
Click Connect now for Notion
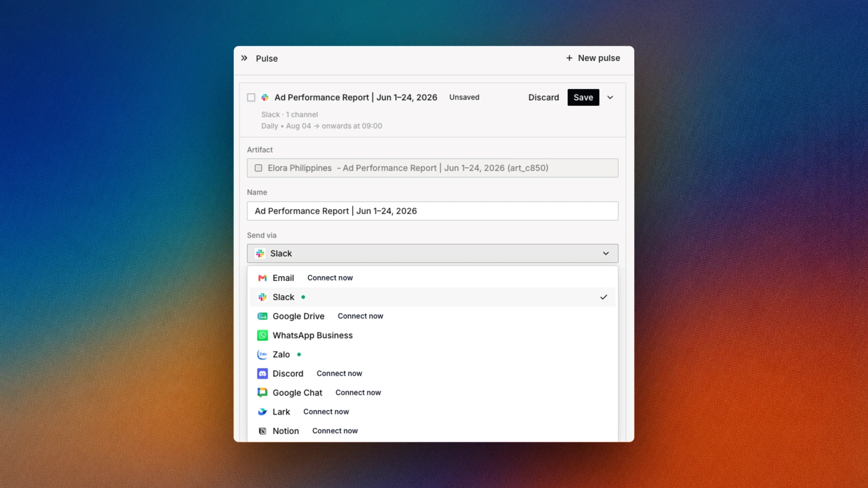pos(335,431)
